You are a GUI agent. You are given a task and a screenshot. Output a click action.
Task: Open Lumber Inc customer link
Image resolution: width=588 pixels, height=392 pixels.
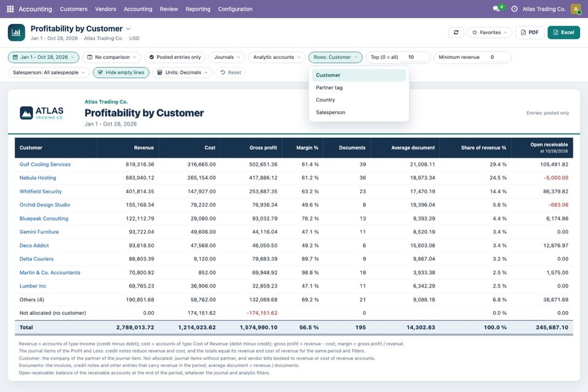click(x=32, y=286)
